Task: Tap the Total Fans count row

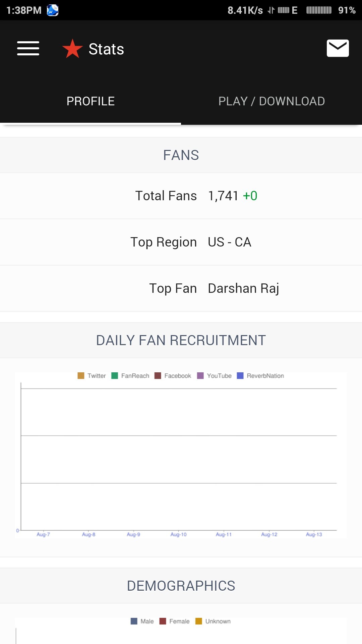Action: click(x=196, y=196)
